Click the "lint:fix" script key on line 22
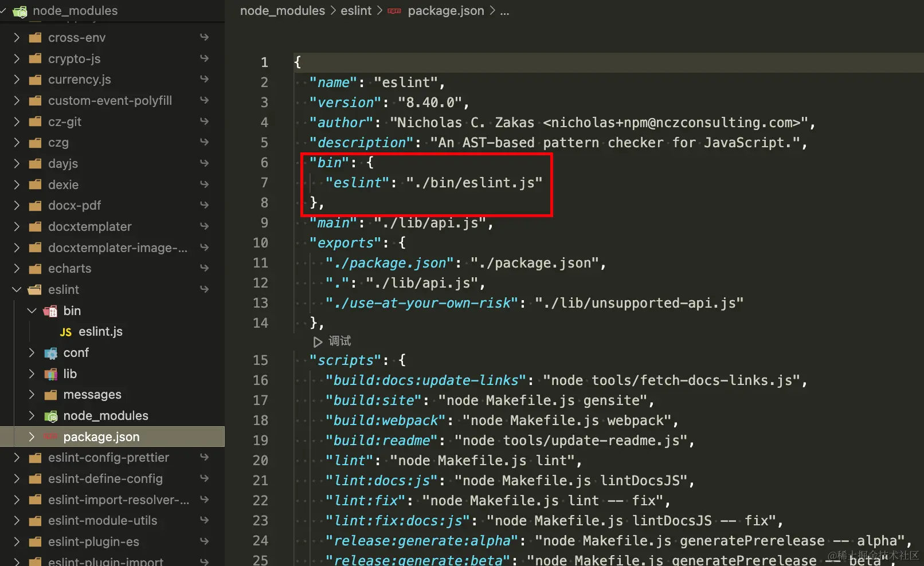The height and width of the screenshot is (566, 924). click(365, 501)
